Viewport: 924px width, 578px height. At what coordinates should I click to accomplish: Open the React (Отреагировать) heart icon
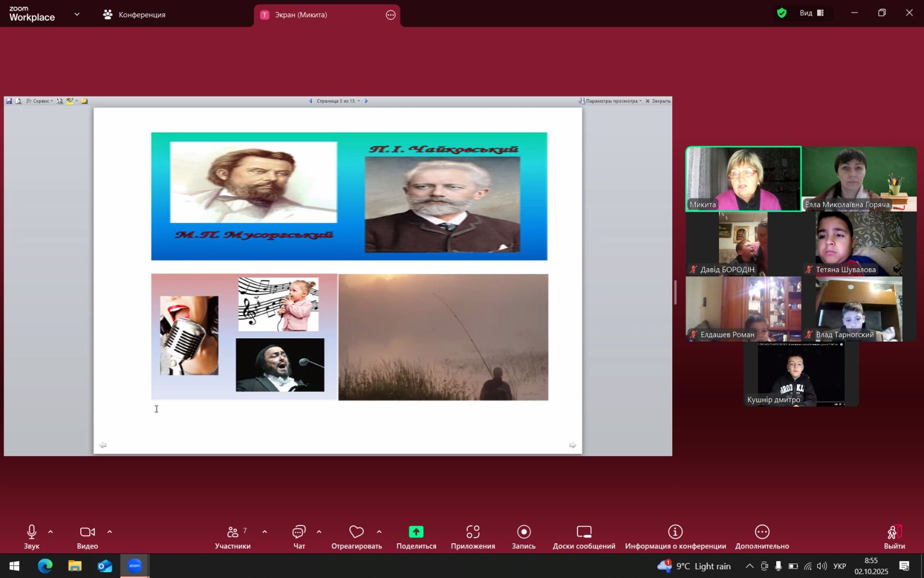pos(356,532)
